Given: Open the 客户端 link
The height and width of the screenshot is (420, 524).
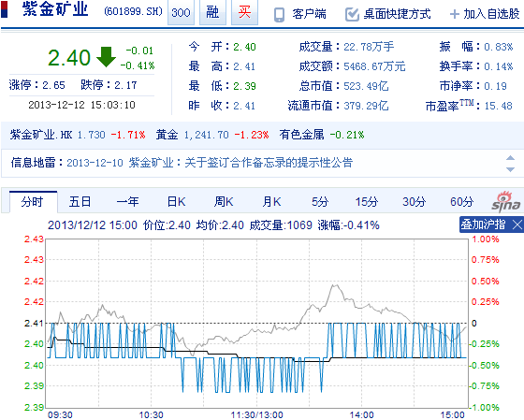Looking at the screenshot, I should 309,14.
